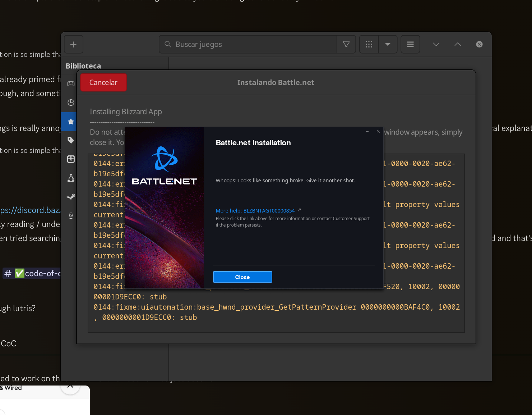
Task: Click the add game plus button in Lutris
Action: coord(74,44)
